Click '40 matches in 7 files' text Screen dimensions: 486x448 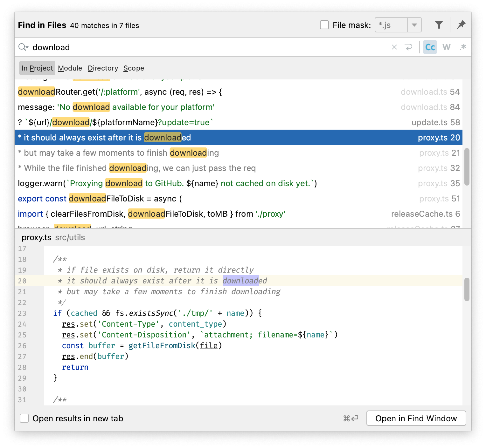[105, 25]
